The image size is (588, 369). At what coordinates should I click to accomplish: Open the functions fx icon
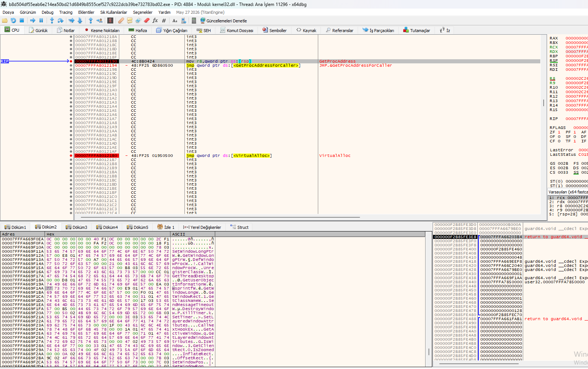pyautogui.click(x=155, y=20)
